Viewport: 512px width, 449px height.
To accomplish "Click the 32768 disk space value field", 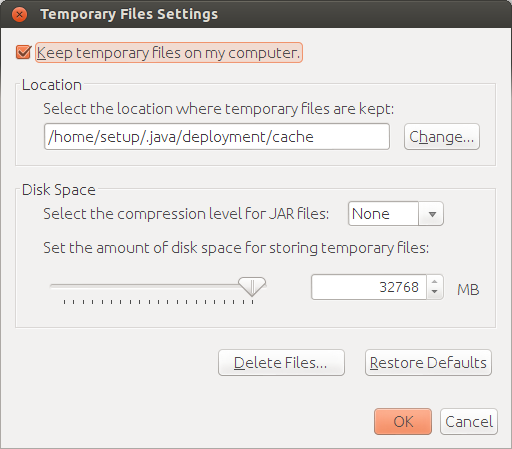I will coord(369,287).
